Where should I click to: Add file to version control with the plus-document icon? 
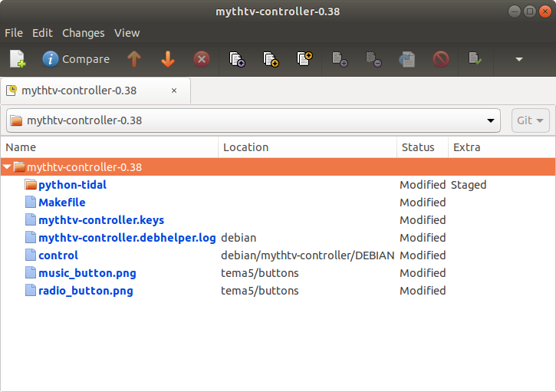click(339, 59)
